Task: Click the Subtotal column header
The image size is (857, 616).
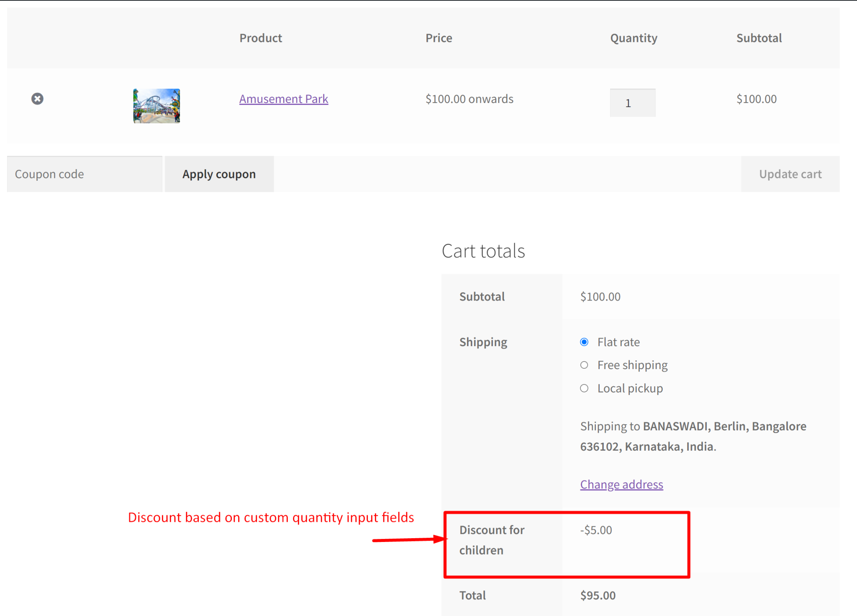Action: point(759,38)
